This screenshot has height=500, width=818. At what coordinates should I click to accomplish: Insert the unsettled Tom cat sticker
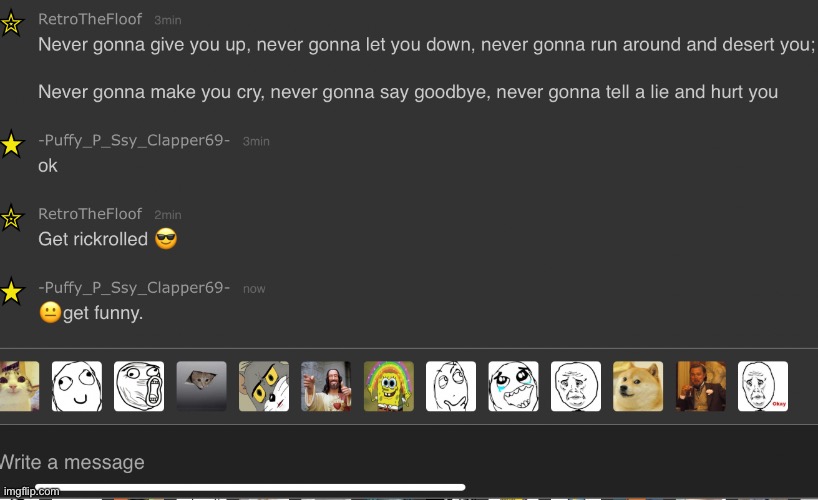264,386
